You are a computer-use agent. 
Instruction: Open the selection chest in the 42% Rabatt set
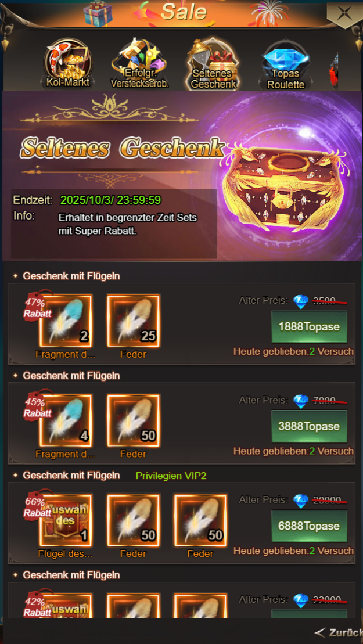pos(66,606)
